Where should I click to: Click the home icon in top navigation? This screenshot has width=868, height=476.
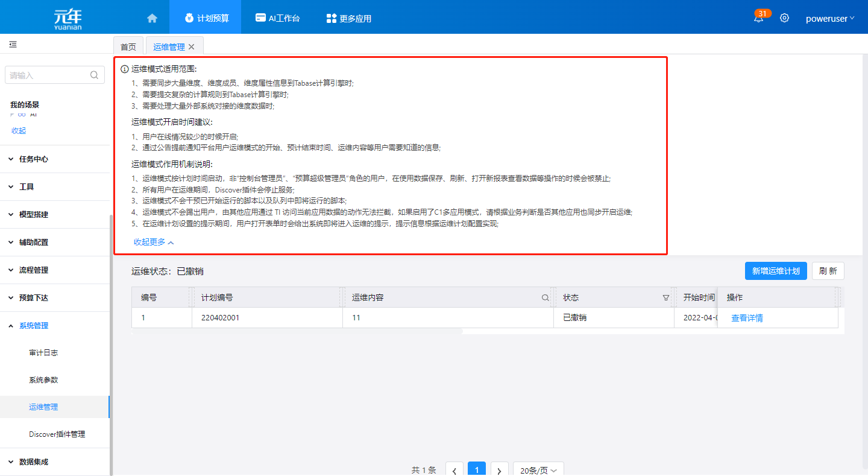click(152, 18)
